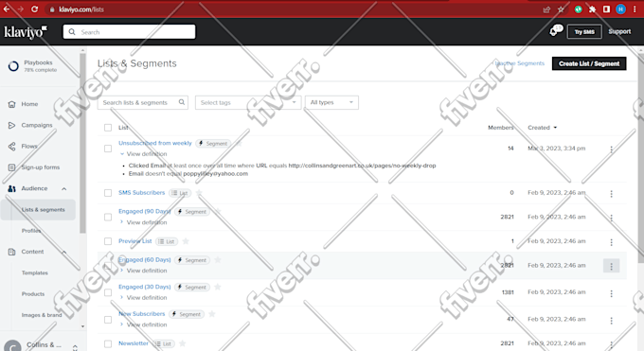Collapse the Audience sidebar section

point(64,189)
